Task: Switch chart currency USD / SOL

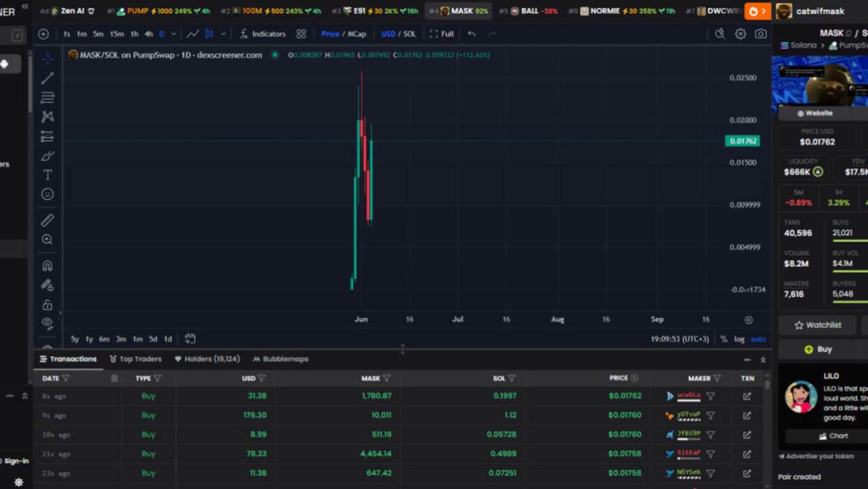Action: click(398, 34)
